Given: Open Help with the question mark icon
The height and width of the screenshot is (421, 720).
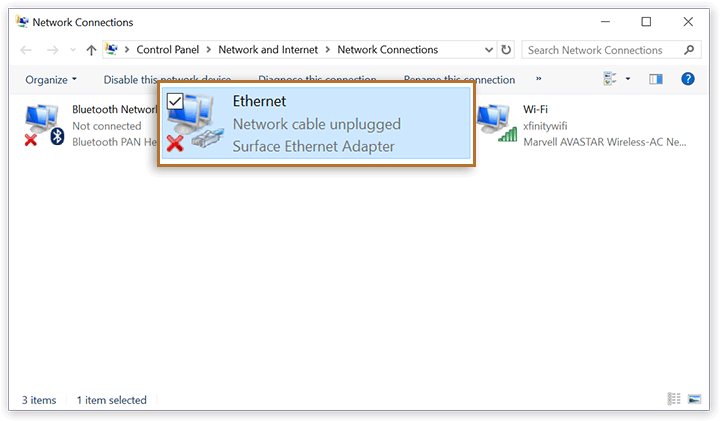Looking at the screenshot, I should tap(687, 79).
